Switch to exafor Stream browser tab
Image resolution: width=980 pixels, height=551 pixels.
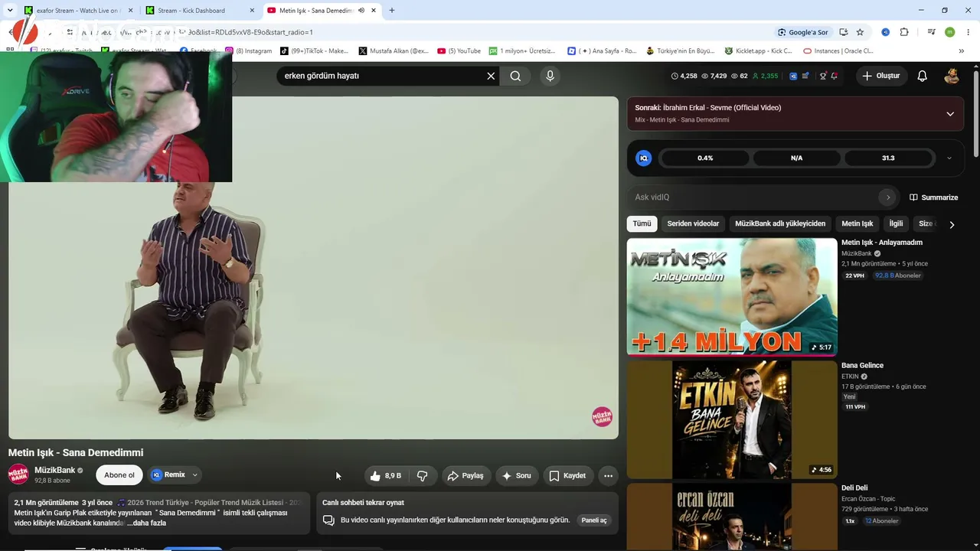[77, 11]
